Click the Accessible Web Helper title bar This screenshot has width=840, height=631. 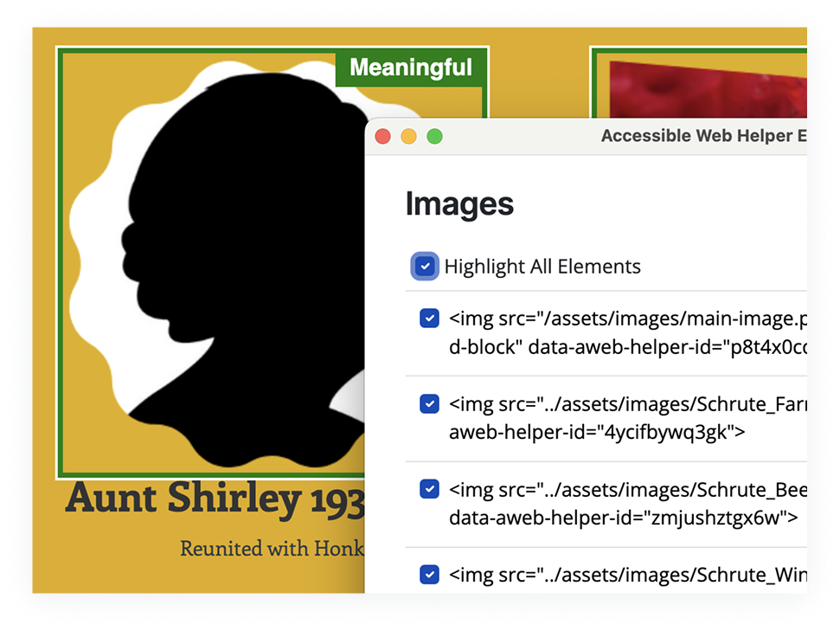click(x=701, y=135)
